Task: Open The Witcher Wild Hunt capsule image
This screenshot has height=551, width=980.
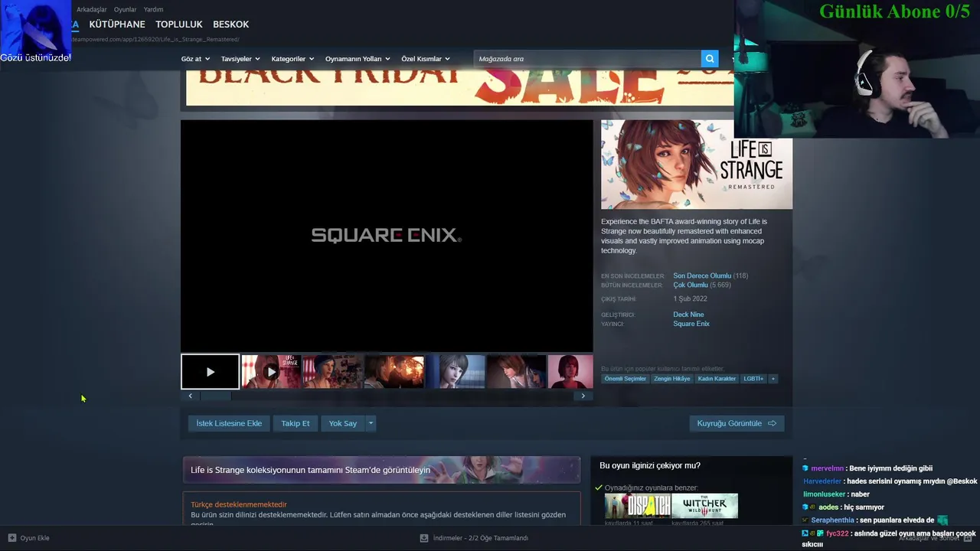Action: pyautogui.click(x=705, y=506)
